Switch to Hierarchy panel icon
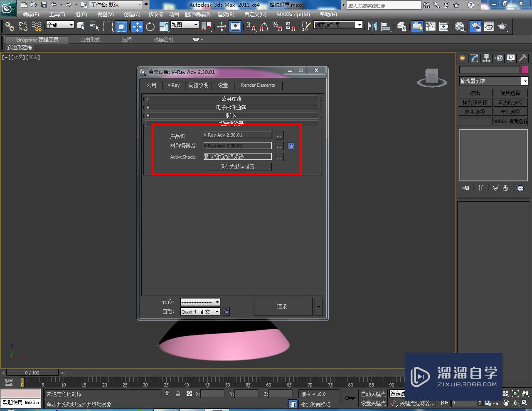The width and height of the screenshot is (532, 411). coord(487,58)
